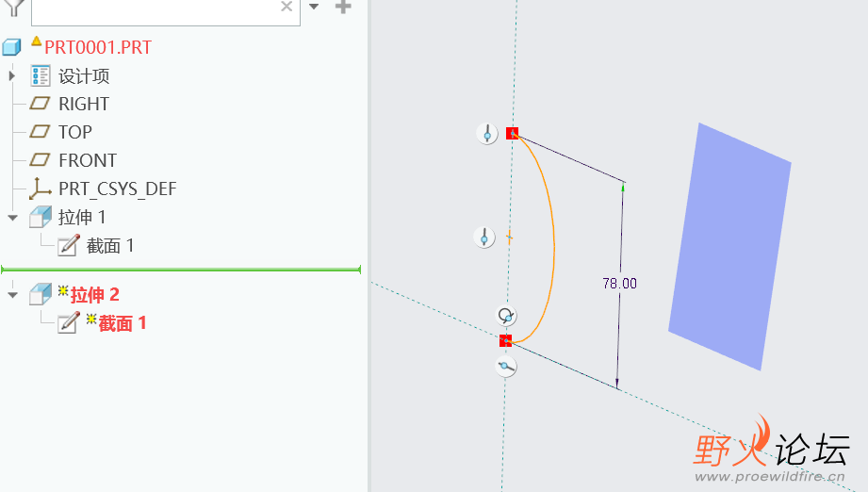Select the red 截面 1 sketch

(123, 323)
